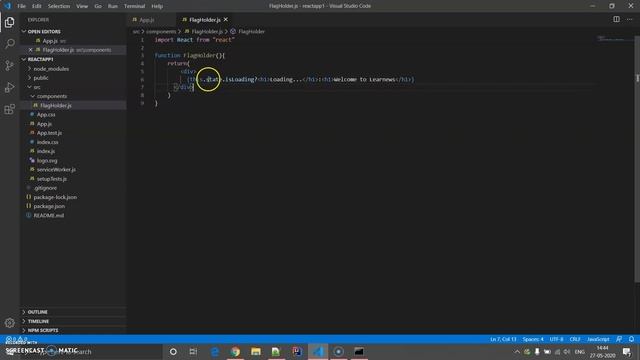Screen dimensions: 640x360
Task: Expand the node_modules folder
Action: (x=73, y=69)
